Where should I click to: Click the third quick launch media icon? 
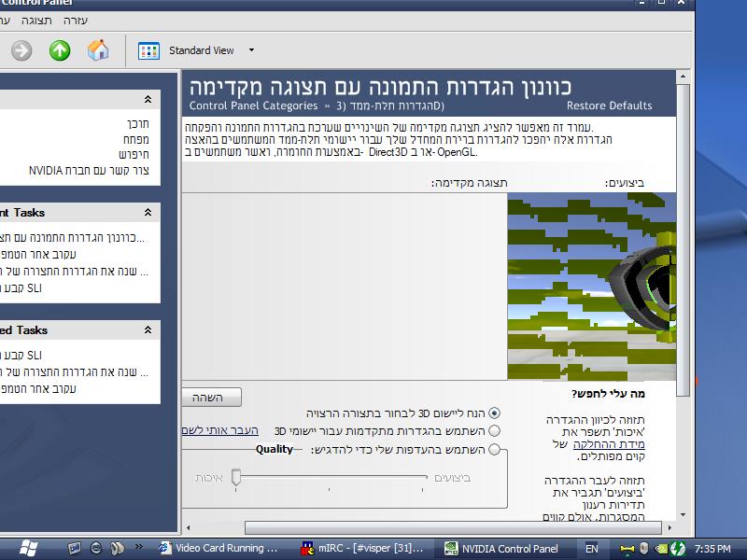[x=118, y=549]
